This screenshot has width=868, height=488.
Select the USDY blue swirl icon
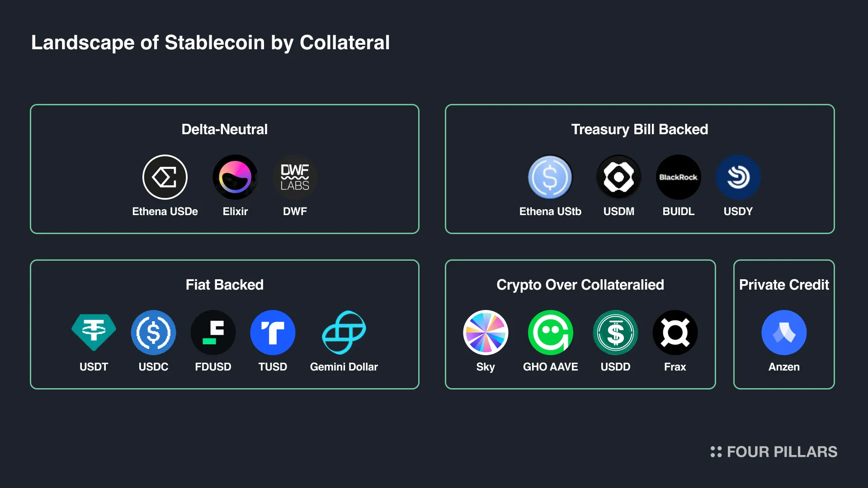tap(738, 177)
